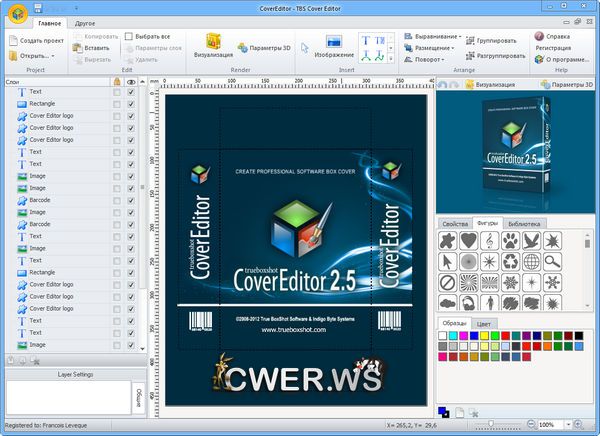Choose the treble clef shape

tap(490, 240)
